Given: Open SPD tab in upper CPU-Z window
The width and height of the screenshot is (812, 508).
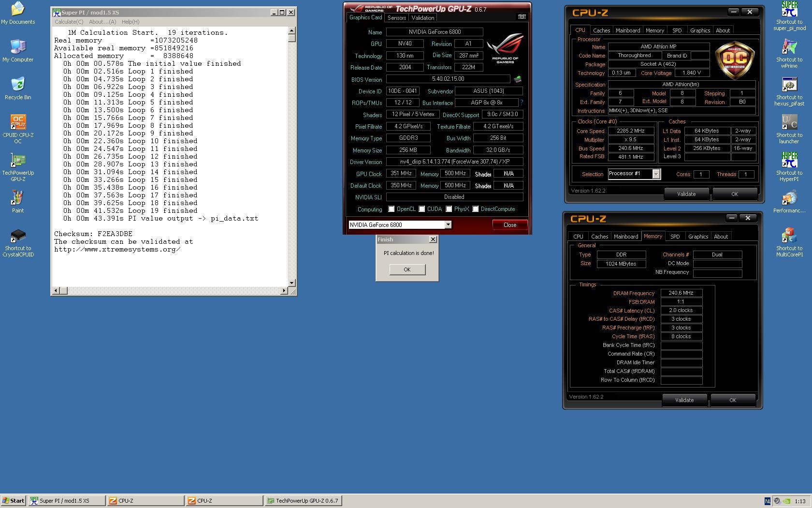Looking at the screenshot, I should (x=677, y=30).
